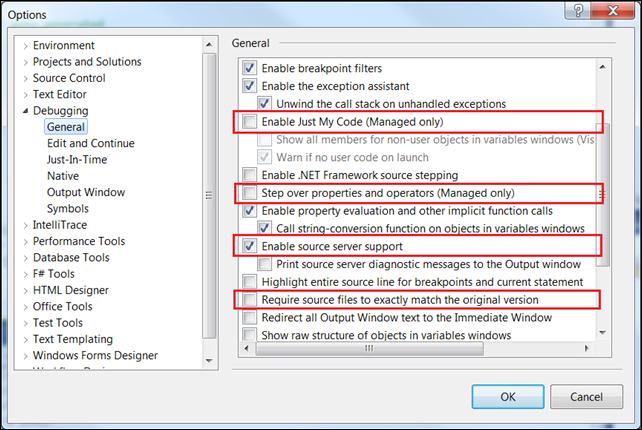
Task: Toggle Enable Just My Code checkbox
Action: pyautogui.click(x=249, y=122)
